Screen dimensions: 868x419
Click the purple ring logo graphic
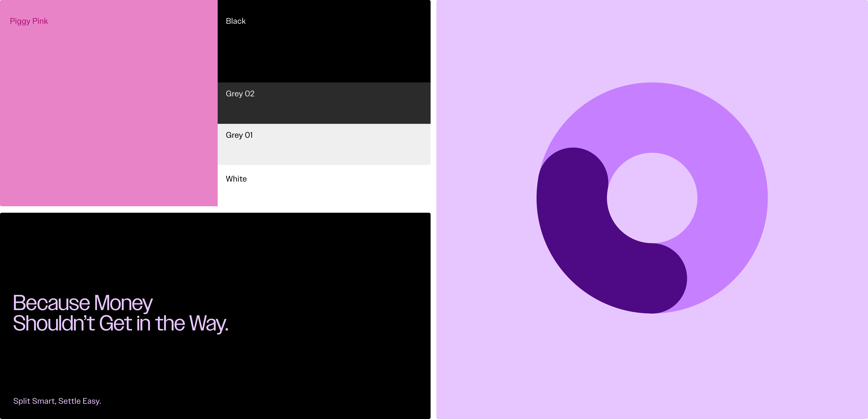click(x=652, y=198)
